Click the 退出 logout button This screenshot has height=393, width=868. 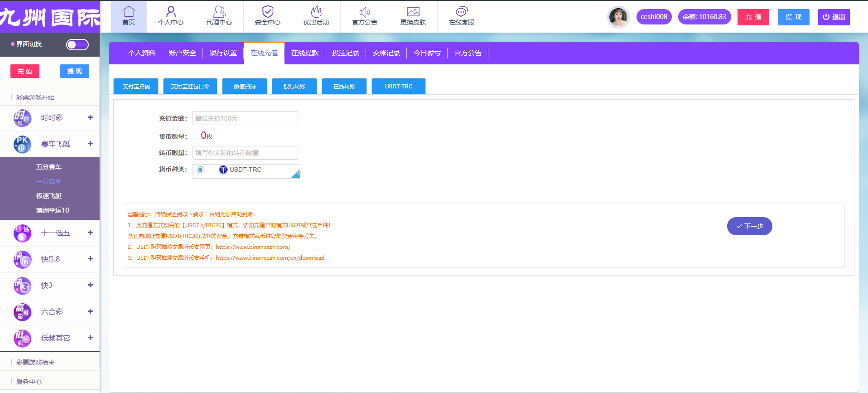pos(834,17)
